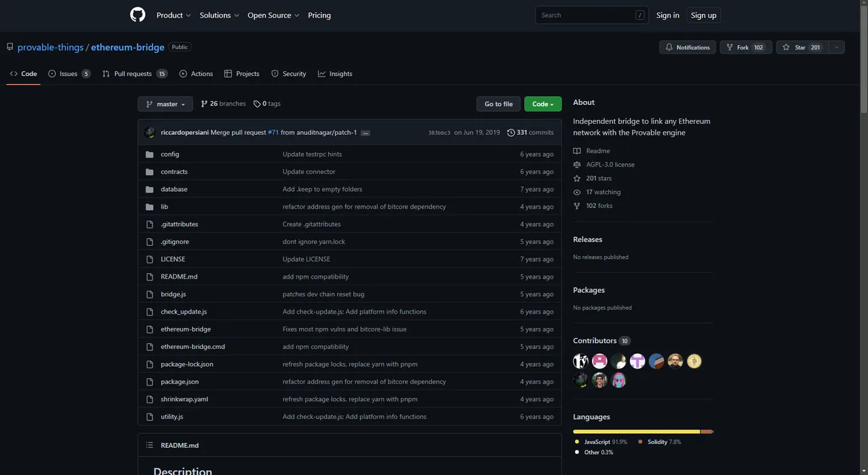Expand the commit message ellipsis button

pos(366,133)
